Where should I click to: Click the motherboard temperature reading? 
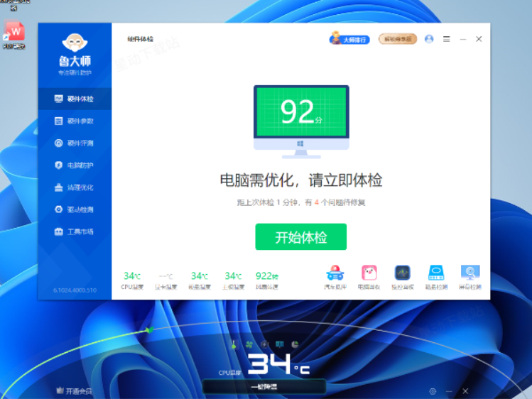tap(233, 280)
